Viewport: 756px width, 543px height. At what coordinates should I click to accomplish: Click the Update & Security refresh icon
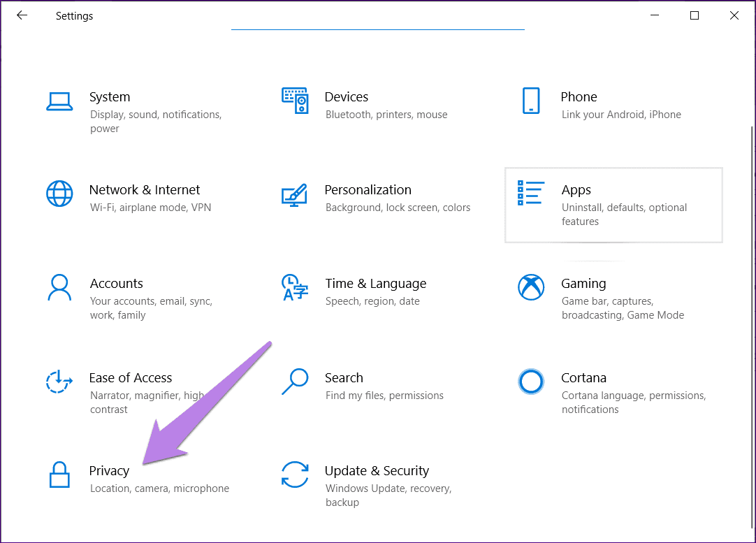point(295,475)
